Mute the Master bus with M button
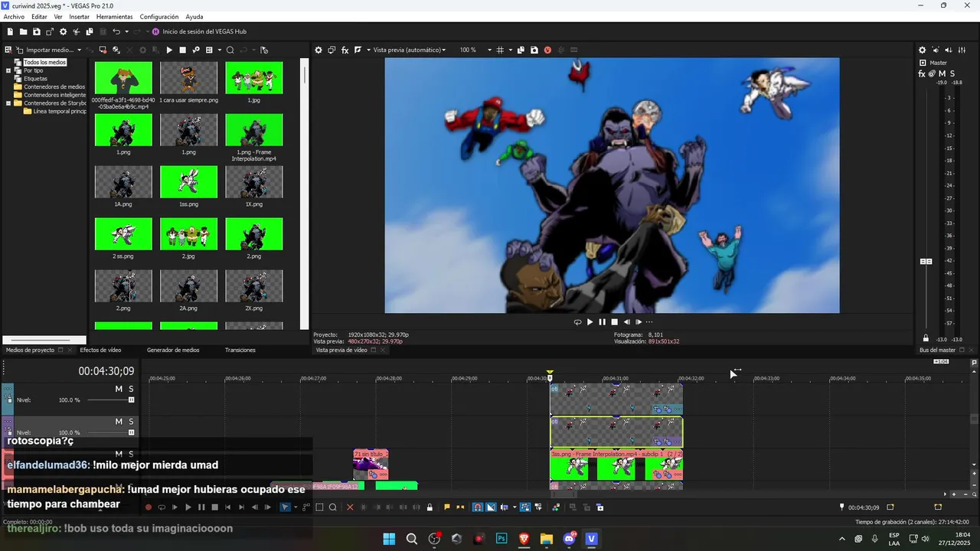The width and height of the screenshot is (980, 551). coord(942,73)
